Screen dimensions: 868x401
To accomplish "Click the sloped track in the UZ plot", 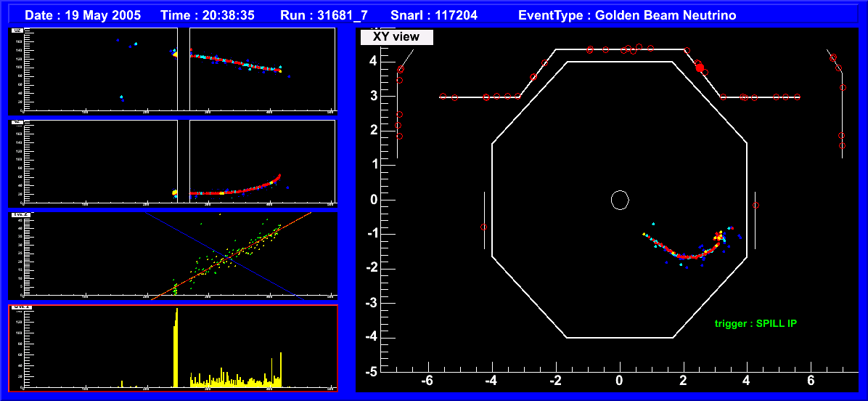I will 239,63.
